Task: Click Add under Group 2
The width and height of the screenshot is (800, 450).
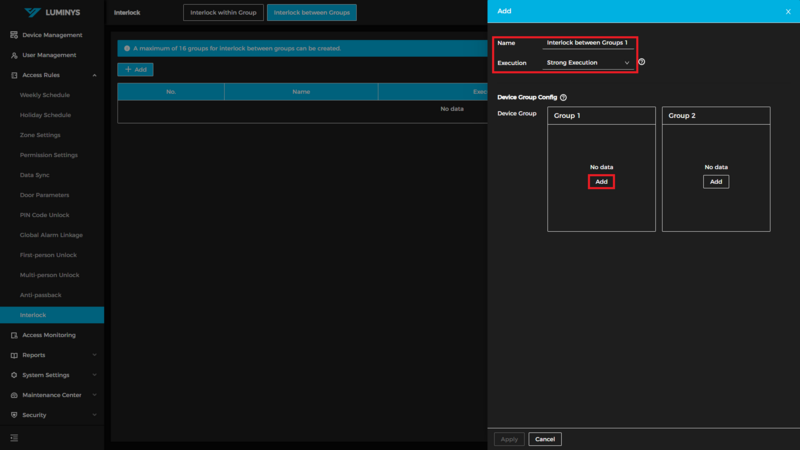Action: click(716, 182)
